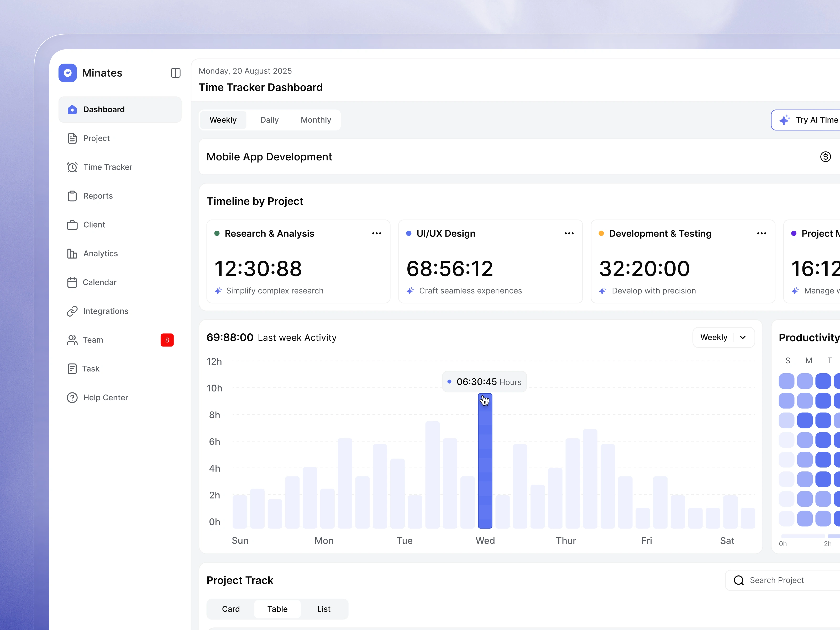Image resolution: width=840 pixels, height=630 pixels.
Task: Open Help Center
Action: [x=105, y=398]
